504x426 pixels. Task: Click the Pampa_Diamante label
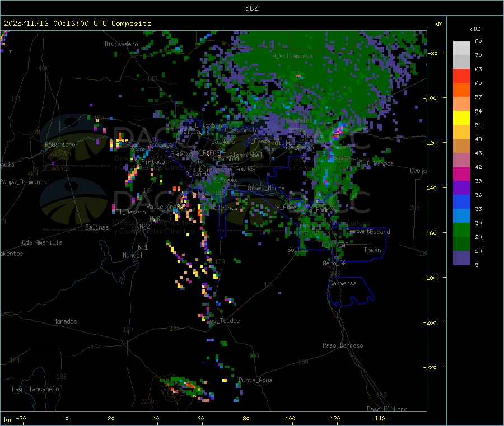(24, 182)
